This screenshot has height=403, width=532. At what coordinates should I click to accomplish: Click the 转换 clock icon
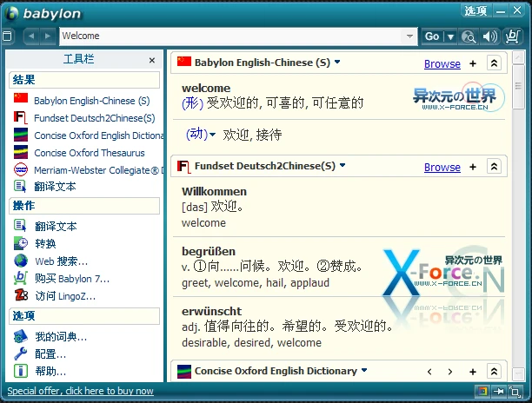tap(21, 243)
